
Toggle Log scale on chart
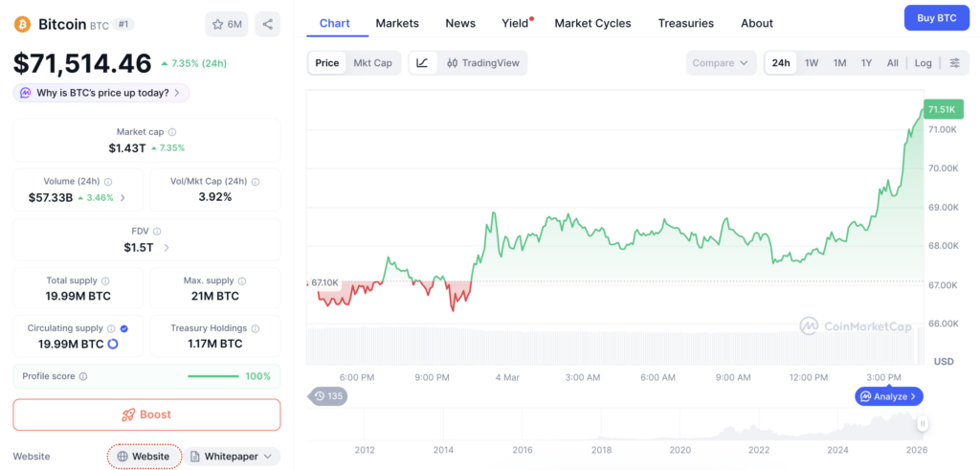pos(924,63)
